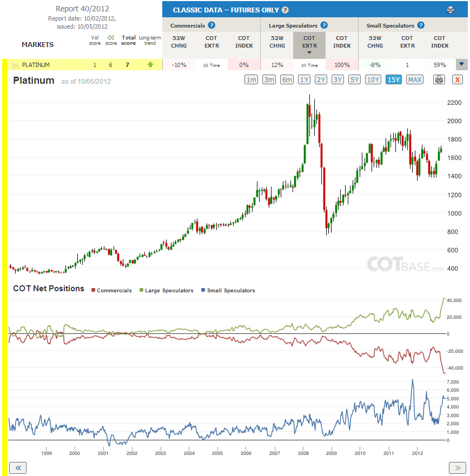Viewport: 470px width, 476px height.
Task: Click the 2008 label on time axis
Action: pos(303,453)
